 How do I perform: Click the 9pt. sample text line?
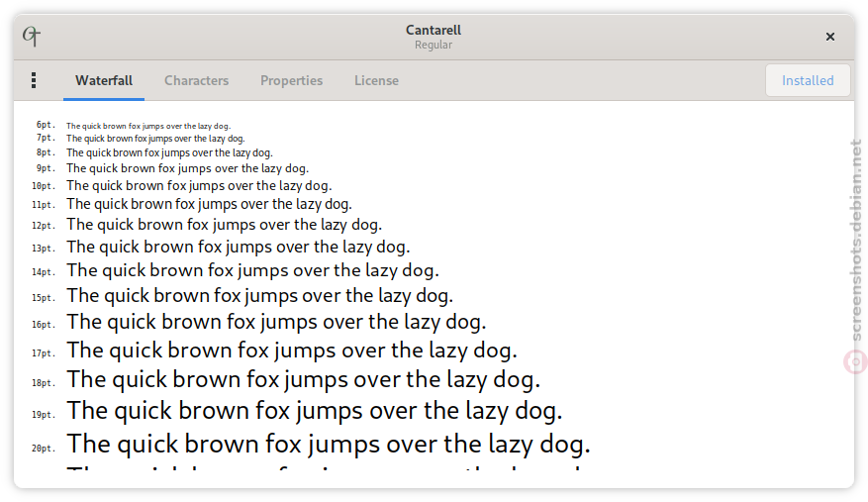click(188, 168)
